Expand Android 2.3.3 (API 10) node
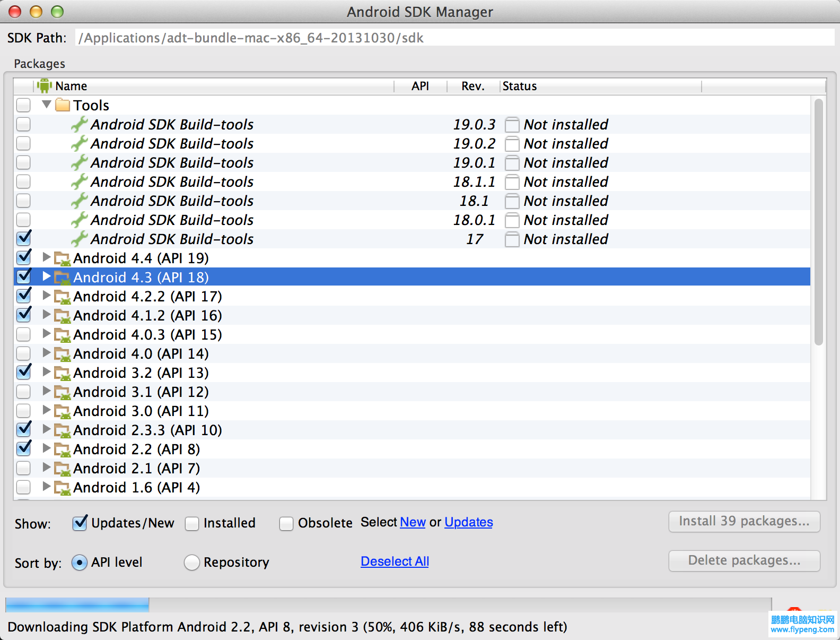 coord(47,429)
